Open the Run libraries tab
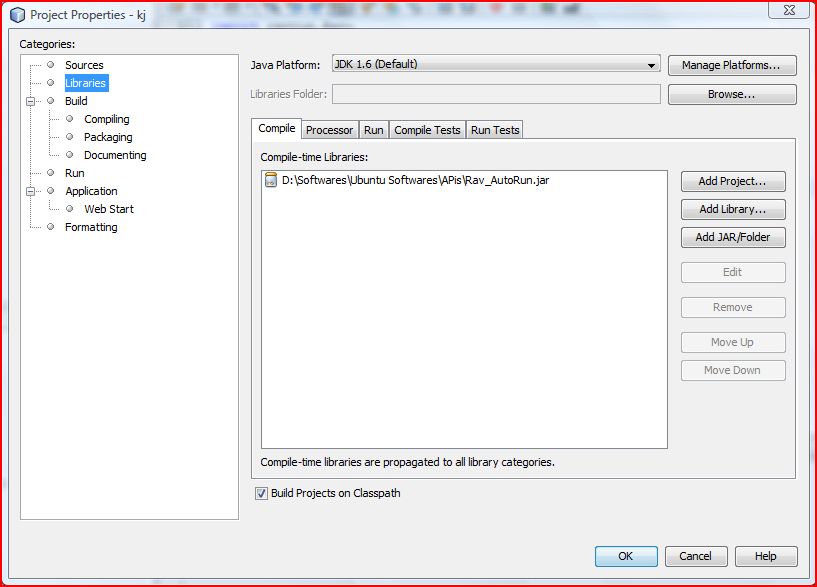Image resolution: width=817 pixels, height=587 pixels. 374,130
